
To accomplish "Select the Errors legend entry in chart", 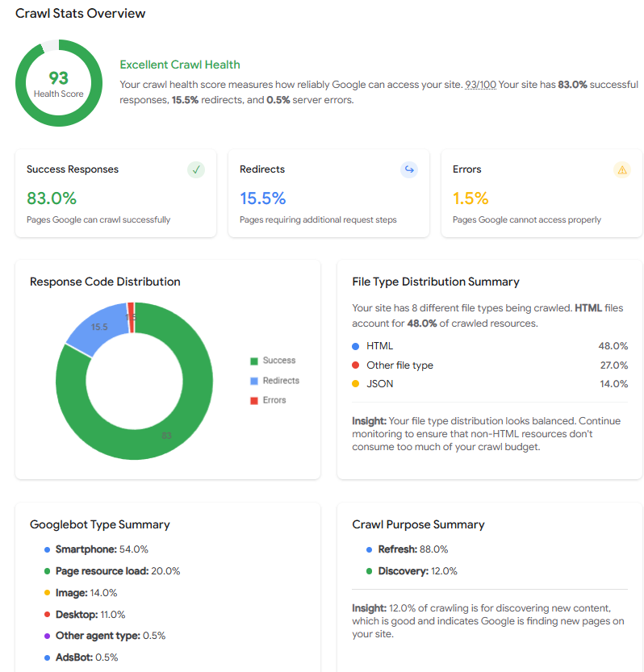I will (269, 400).
